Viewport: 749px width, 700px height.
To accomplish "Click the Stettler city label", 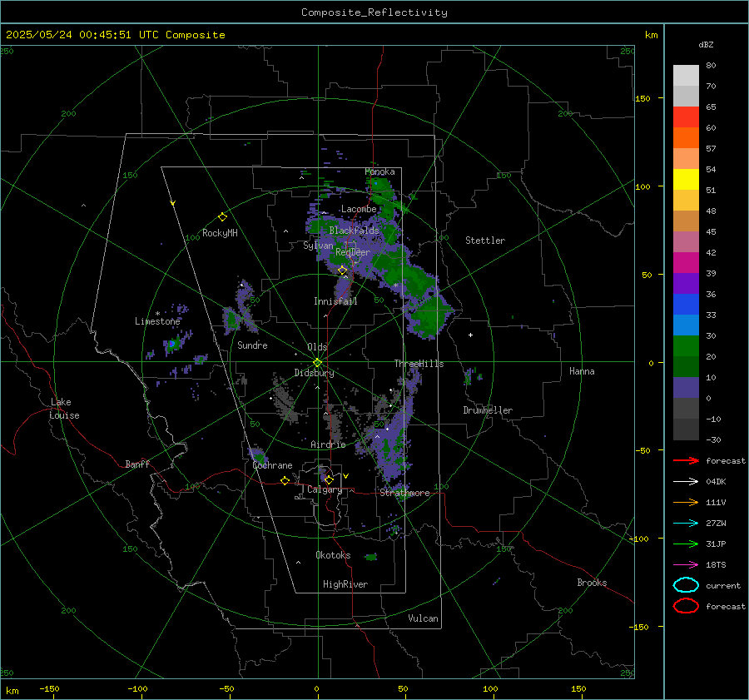I will (x=485, y=241).
